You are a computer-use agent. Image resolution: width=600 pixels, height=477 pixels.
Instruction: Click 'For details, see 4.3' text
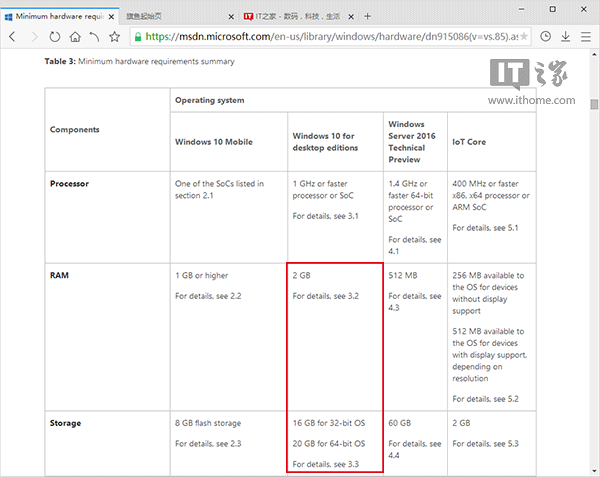pos(414,302)
